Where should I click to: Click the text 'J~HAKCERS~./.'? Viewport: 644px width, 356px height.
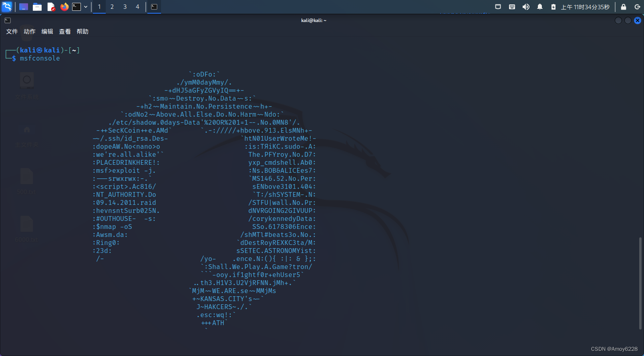[222, 307]
